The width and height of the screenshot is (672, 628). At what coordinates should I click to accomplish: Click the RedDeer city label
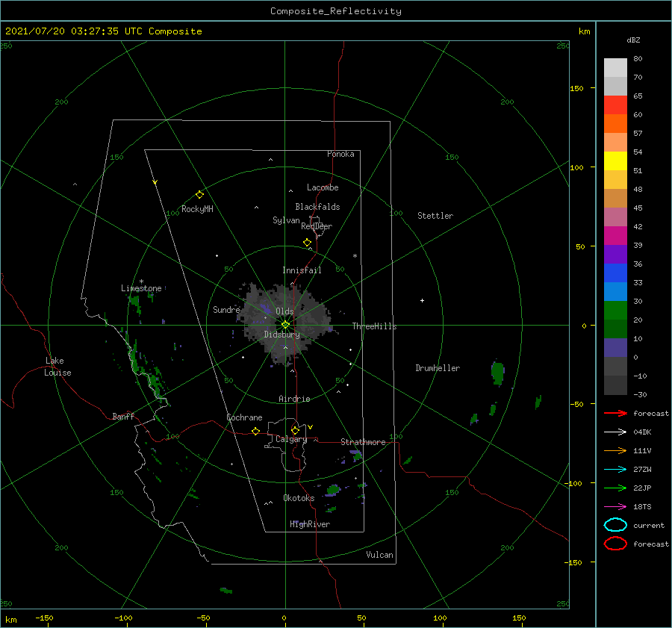[x=317, y=226]
